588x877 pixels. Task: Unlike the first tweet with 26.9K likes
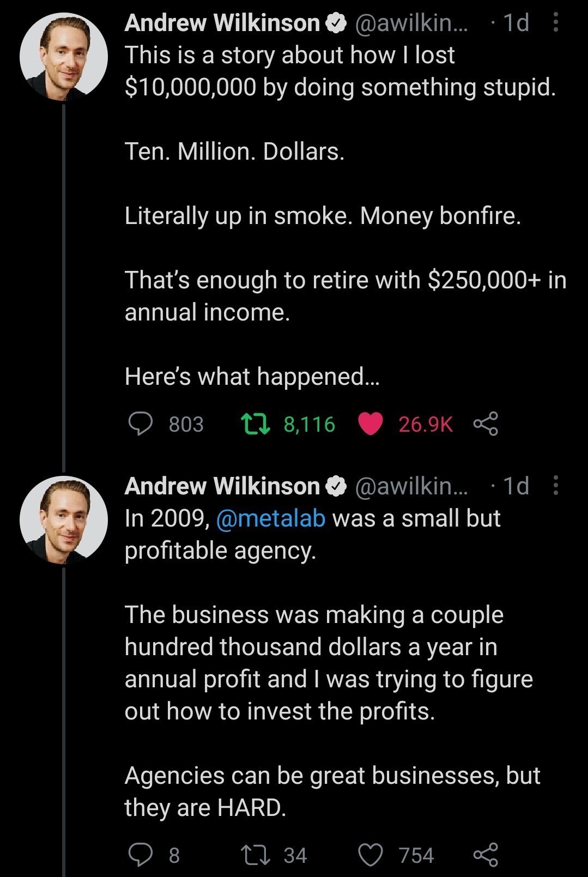click(x=371, y=424)
